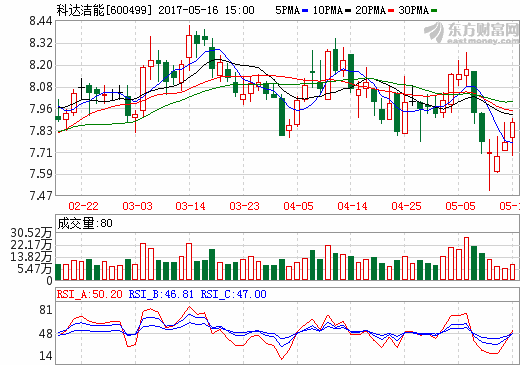Click the 02-22 date label
This screenshot has height=365, width=520.
click(83, 206)
